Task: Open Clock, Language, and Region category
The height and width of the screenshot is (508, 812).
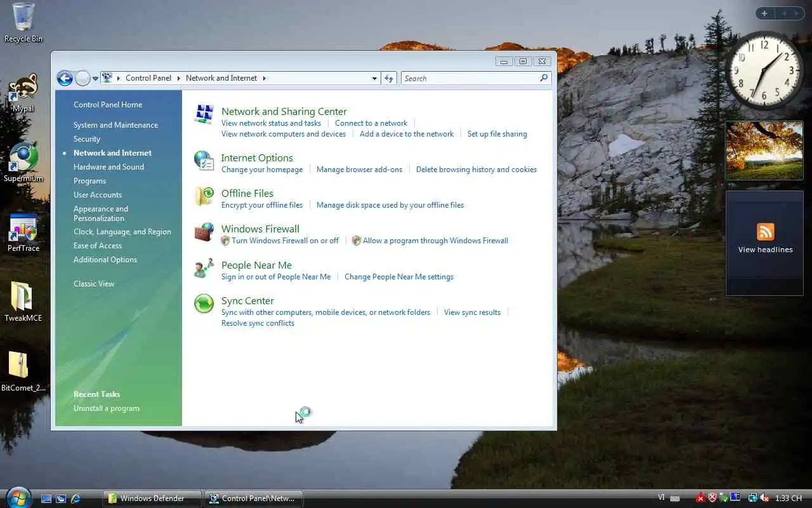Action: point(122,232)
